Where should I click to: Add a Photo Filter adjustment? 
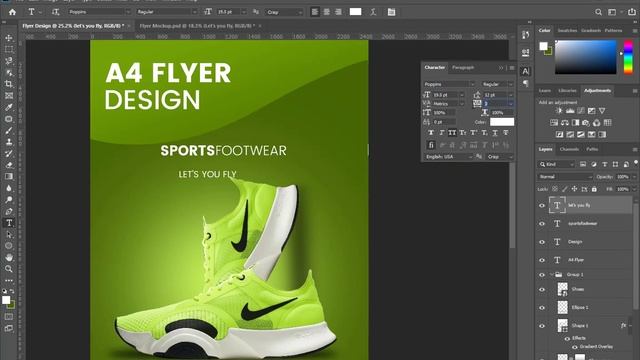pos(586,122)
